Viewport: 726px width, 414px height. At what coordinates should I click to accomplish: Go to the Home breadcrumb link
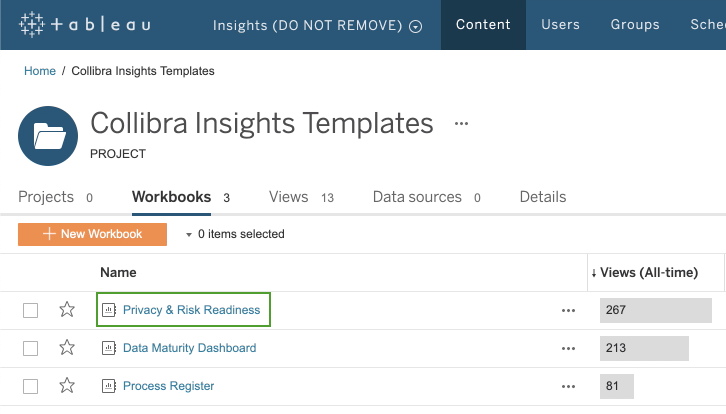click(x=40, y=71)
